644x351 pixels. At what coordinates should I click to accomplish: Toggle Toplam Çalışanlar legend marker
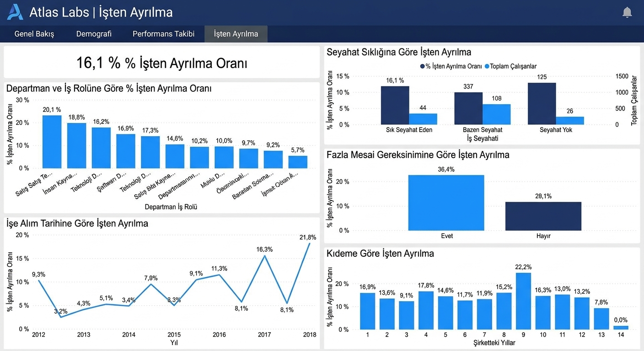point(487,66)
